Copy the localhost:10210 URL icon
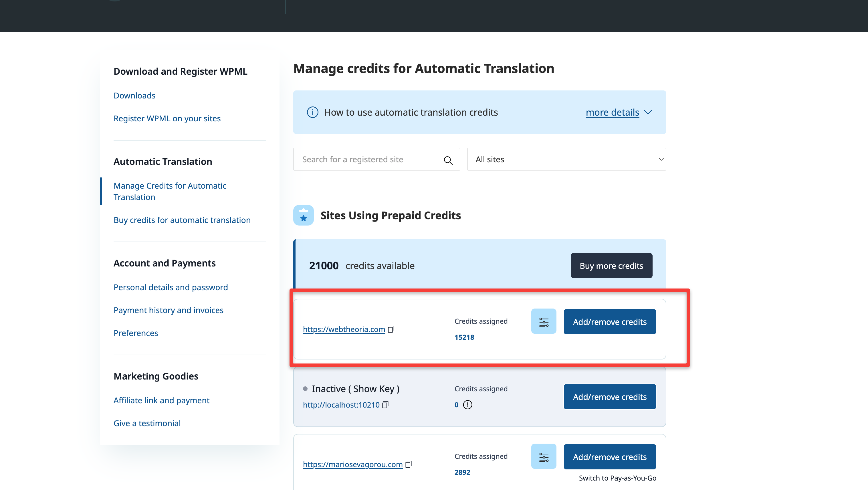The width and height of the screenshot is (868, 490). pos(385,404)
